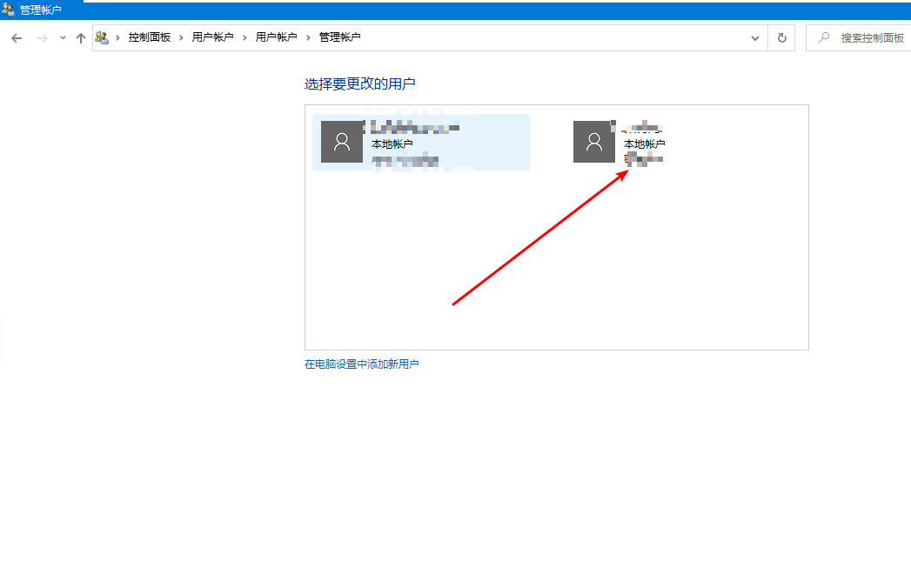
Task: Select the right 本地帐户 account tile
Action: point(644,142)
